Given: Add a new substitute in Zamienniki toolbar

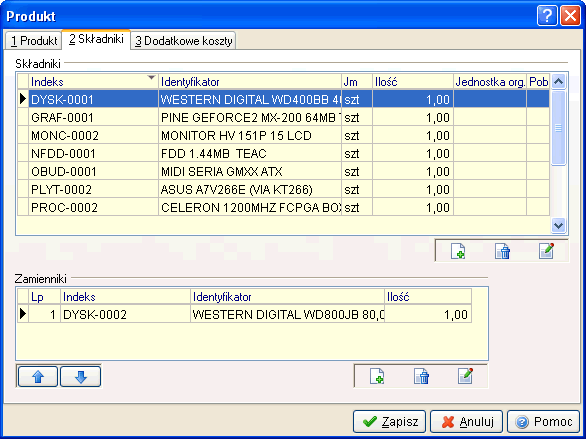Looking at the screenshot, I should (377, 376).
